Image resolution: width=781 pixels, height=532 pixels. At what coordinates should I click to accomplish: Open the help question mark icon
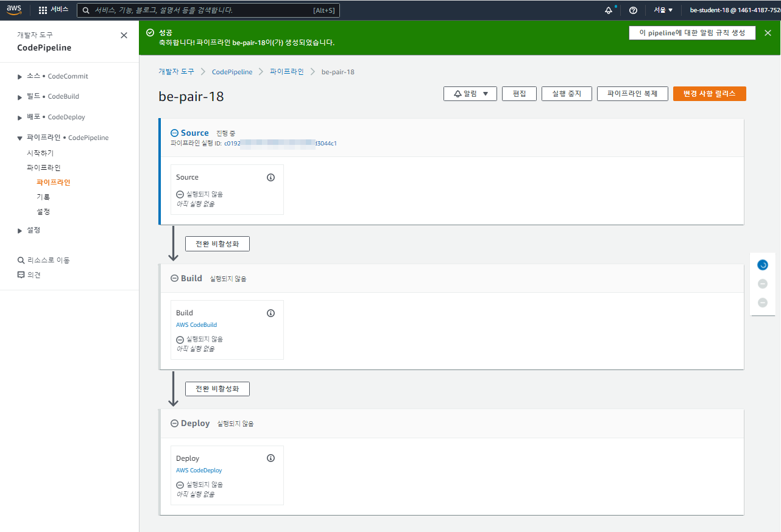pos(633,10)
